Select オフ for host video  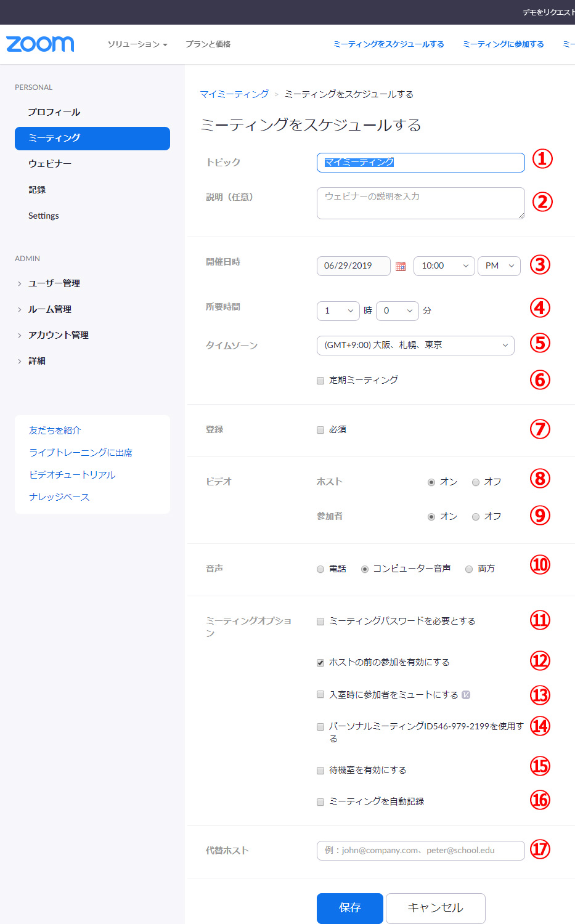[476, 482]
